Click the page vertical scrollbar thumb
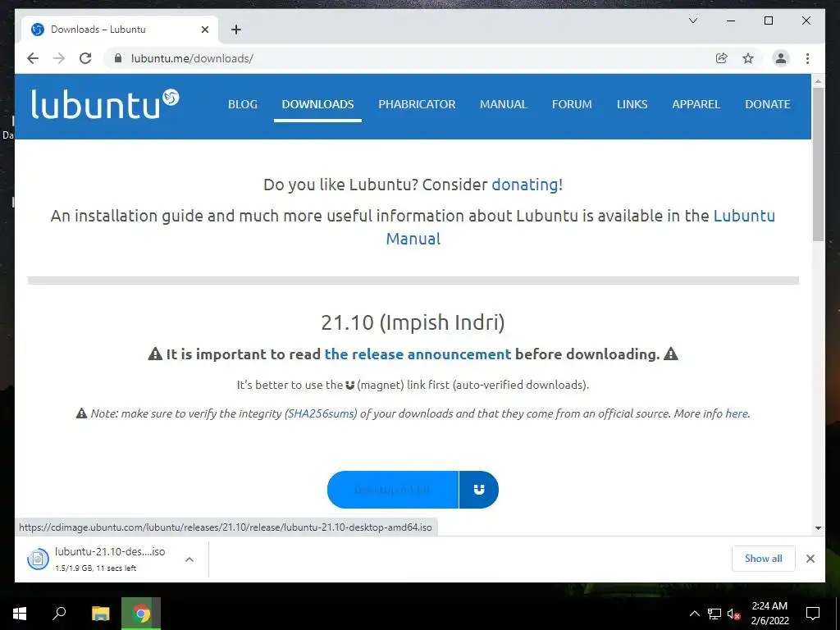Viewport: 840px width, 630px height. [818, 163]
